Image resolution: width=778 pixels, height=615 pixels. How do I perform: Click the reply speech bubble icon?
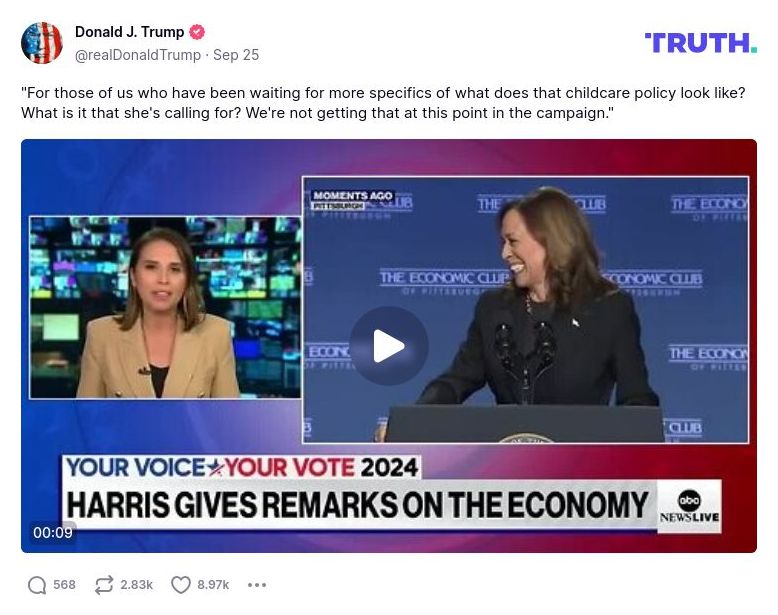click(x=37, y=585)
